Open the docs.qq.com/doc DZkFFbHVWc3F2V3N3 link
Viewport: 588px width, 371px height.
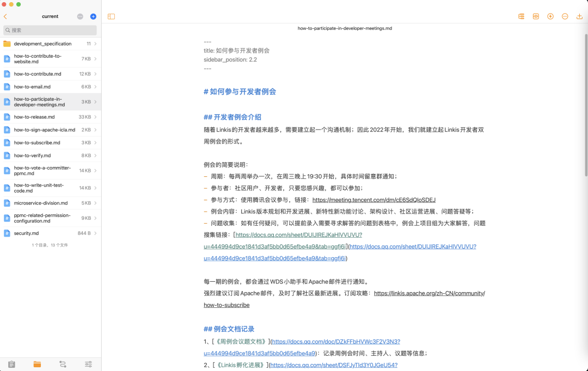(335, 342)
